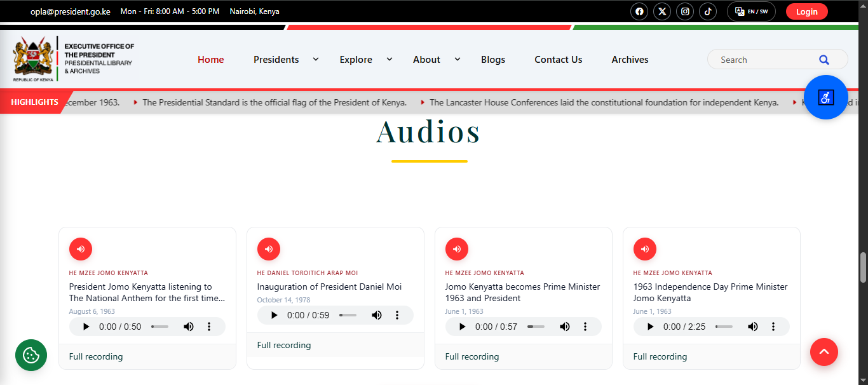Mute the 0:57 Prime Minister audio player

565,327
